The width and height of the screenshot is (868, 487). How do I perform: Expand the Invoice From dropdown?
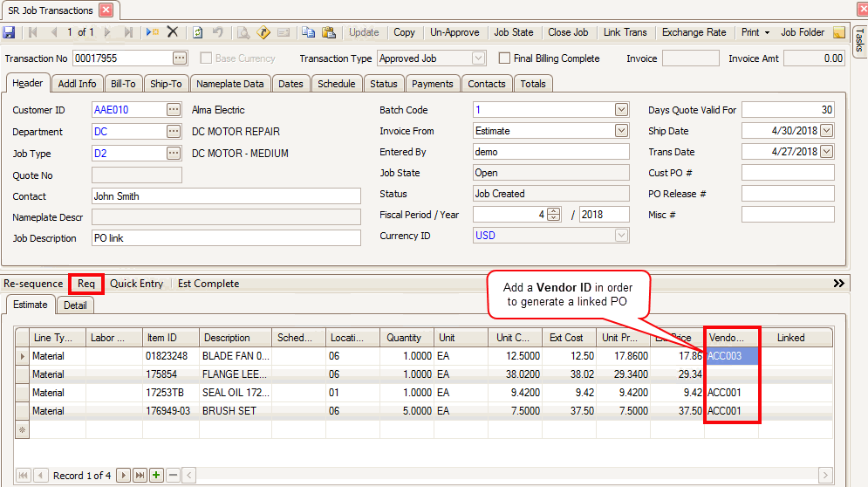tap(621, 131)
